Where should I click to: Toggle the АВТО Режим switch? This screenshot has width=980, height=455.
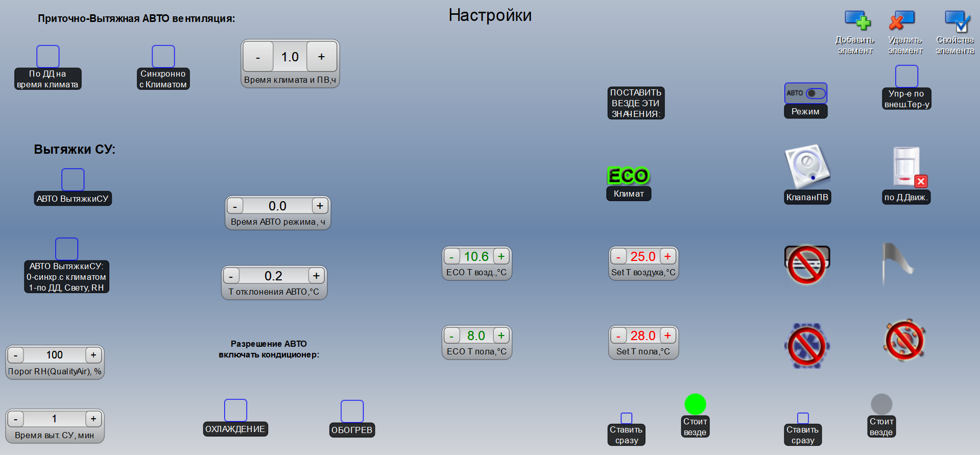tap(815, 93)
